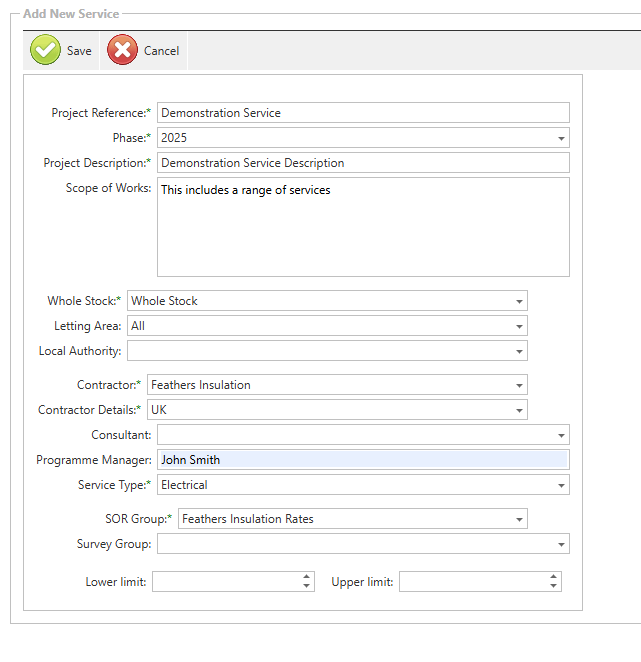Viewport: 641px width, 662px height.
Task: Expand the Survey Group dropdown
Action: pyautogui.click(x=561, y=544)
